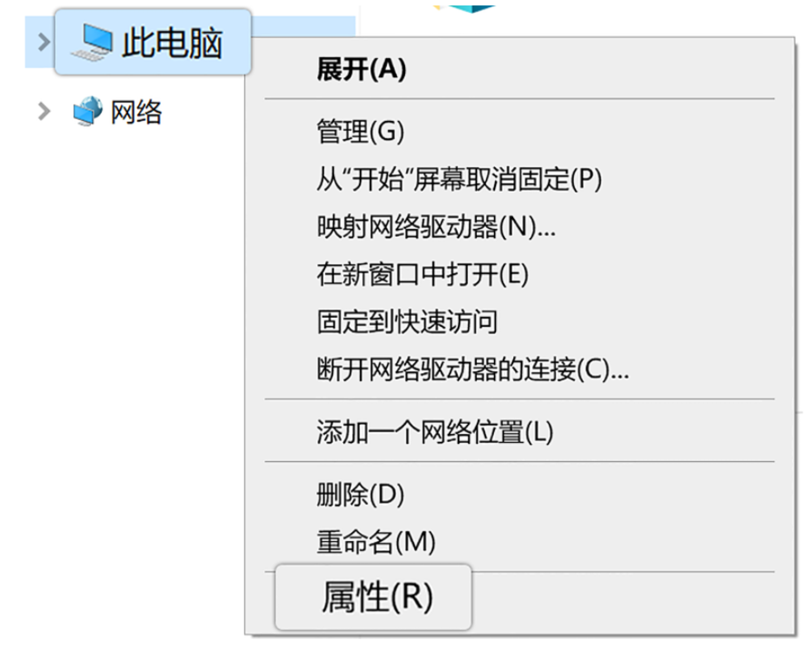Choose 展开(A) from the context menu
The image size is (812, 650).
(361, 70)
